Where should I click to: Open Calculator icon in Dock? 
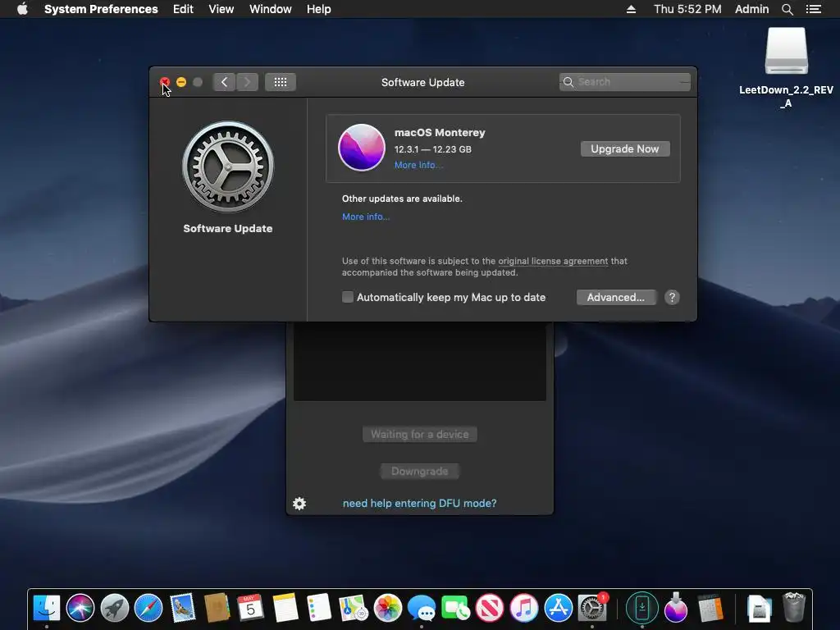pyautogui.click(x=710, y=608)
